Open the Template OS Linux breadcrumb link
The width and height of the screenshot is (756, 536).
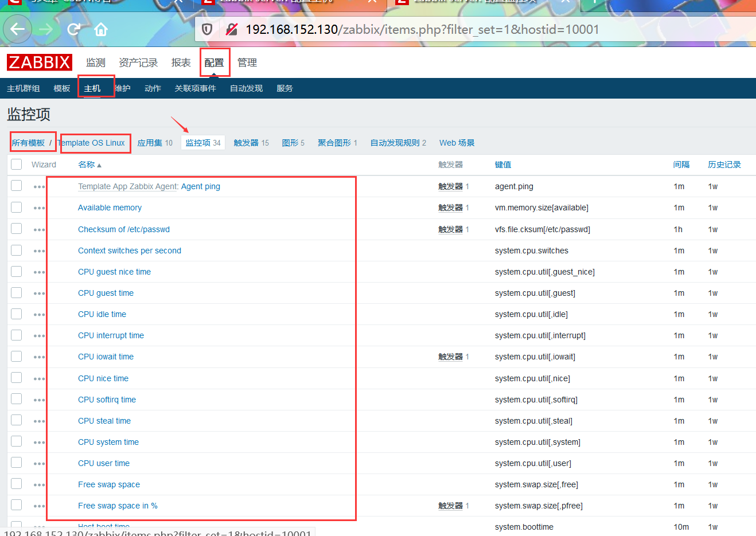pyautogui.click(x=92, y=143)
